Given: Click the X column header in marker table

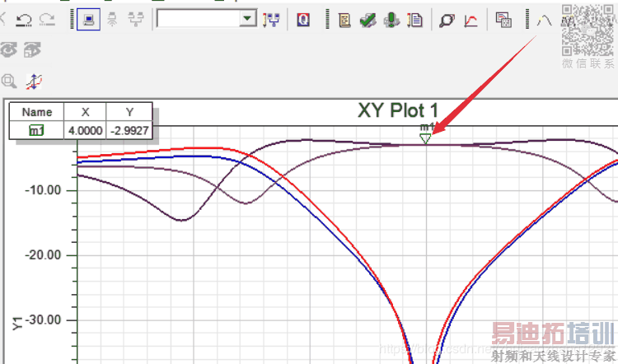Looking at the screenshot, I should (85, 112).
